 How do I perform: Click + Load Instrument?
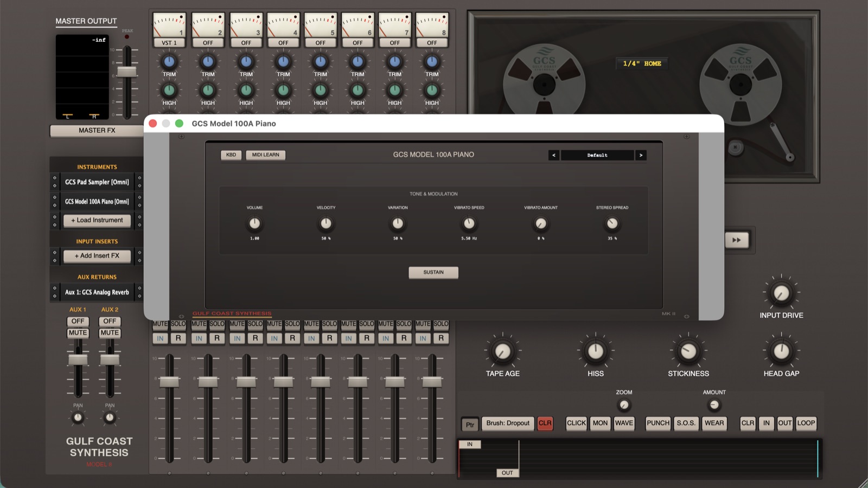tap(97, 220)
